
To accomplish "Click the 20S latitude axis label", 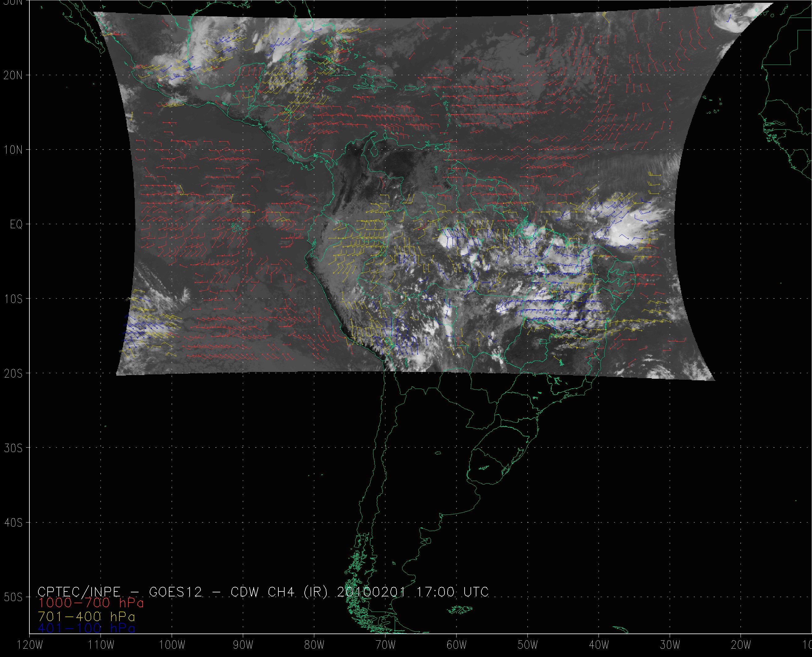I will click(x=13, y=374).
